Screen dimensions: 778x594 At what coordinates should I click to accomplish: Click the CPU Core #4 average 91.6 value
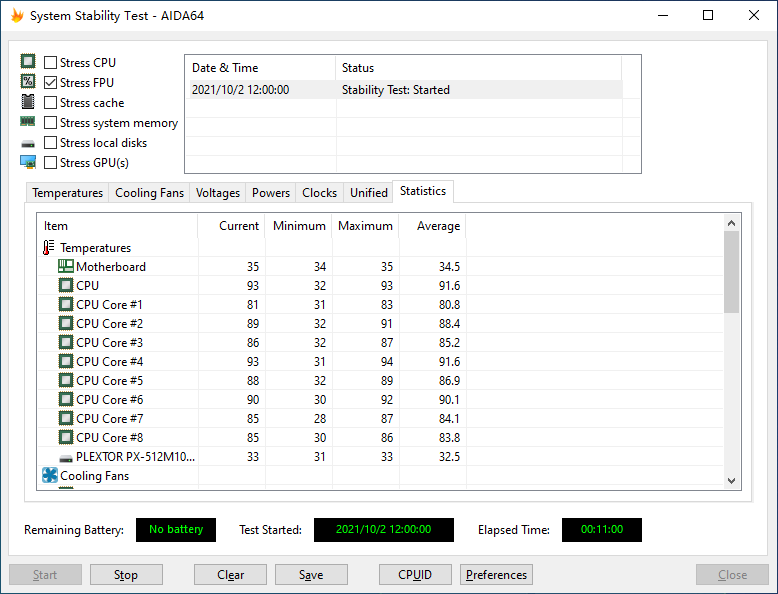[x=449, y=362]
